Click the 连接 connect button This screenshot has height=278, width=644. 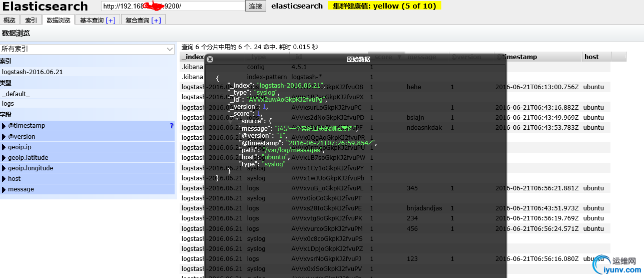(256, 6)
